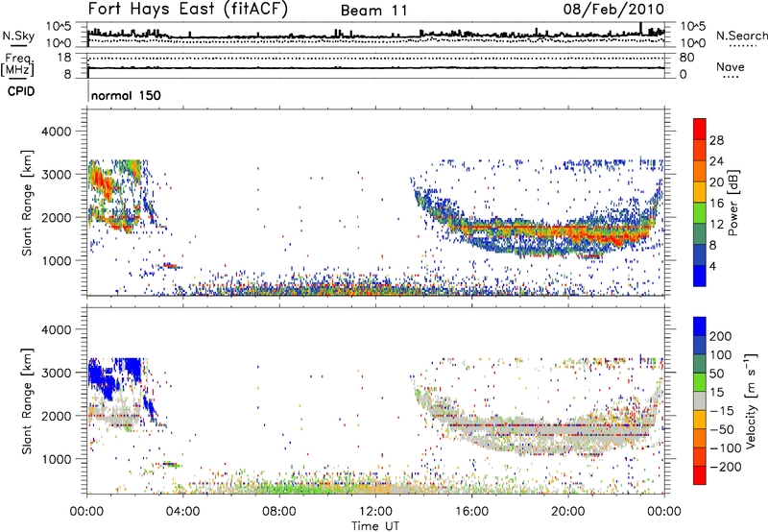This screenshot has height=532, width=768.
Task: Click the 'Slant Range [km]' label of the velocity panel
Action: [x=27, y=400]
